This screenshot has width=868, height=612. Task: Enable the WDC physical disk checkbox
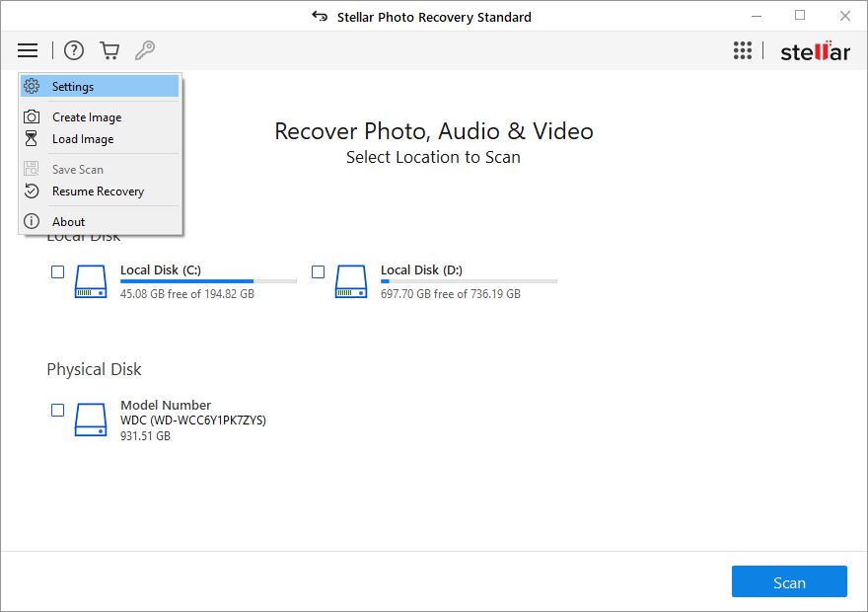pyautogui.click(x=58, y=410)
